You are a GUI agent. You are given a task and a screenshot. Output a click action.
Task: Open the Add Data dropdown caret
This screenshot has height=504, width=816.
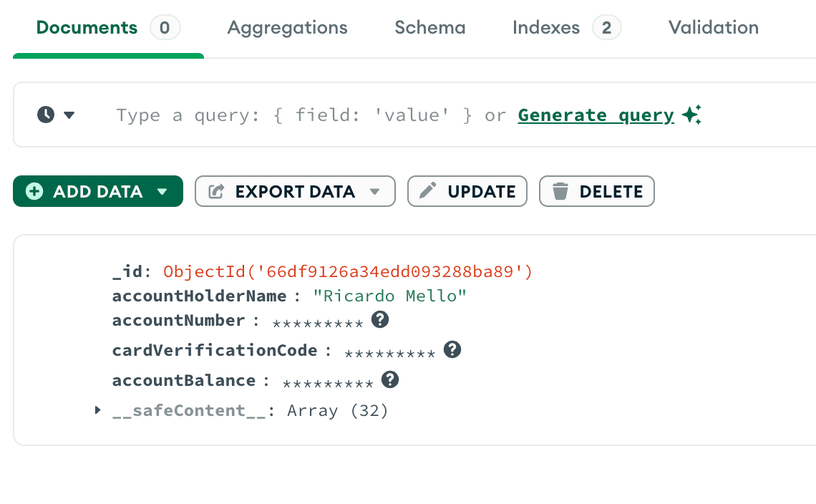(162, 192)
